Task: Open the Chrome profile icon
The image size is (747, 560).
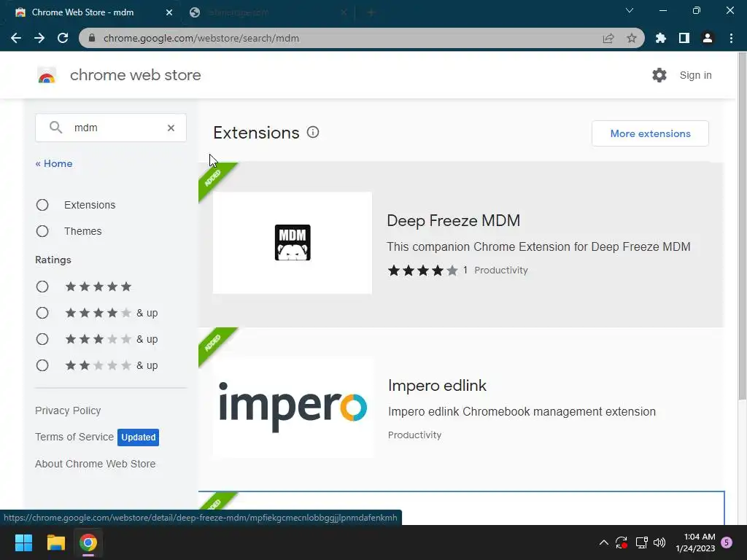Action: click(708, 38)
